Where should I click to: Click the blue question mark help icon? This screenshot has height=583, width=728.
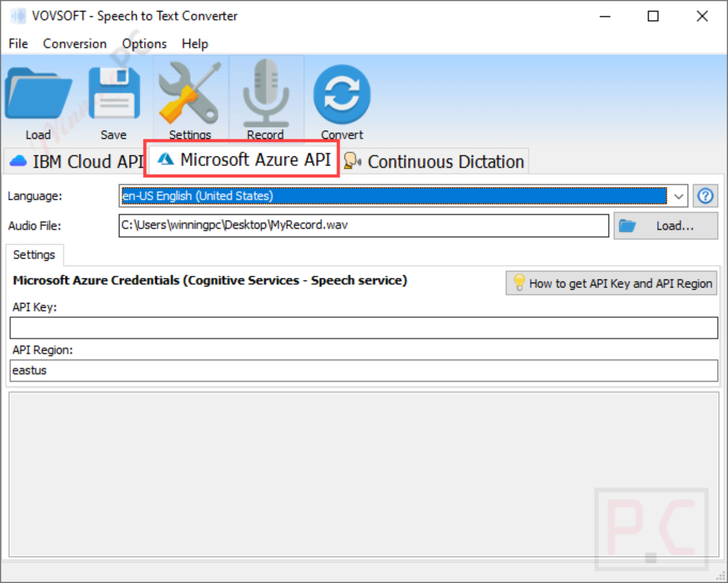705,196
